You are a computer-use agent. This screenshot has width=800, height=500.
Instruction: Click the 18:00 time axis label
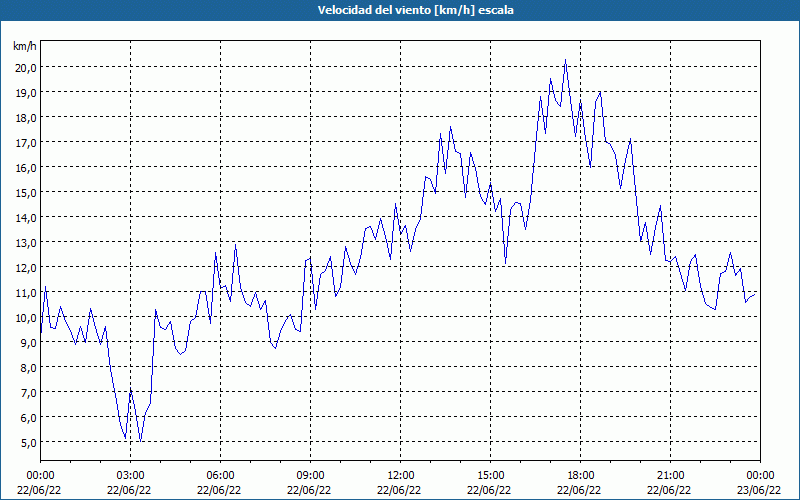(580, 476)
